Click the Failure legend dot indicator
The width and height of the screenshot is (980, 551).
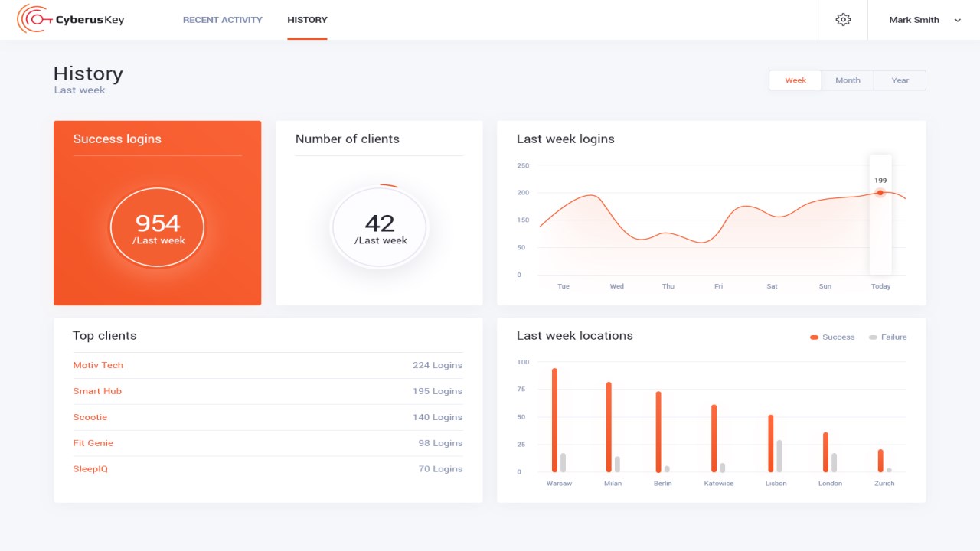[872, 337]
